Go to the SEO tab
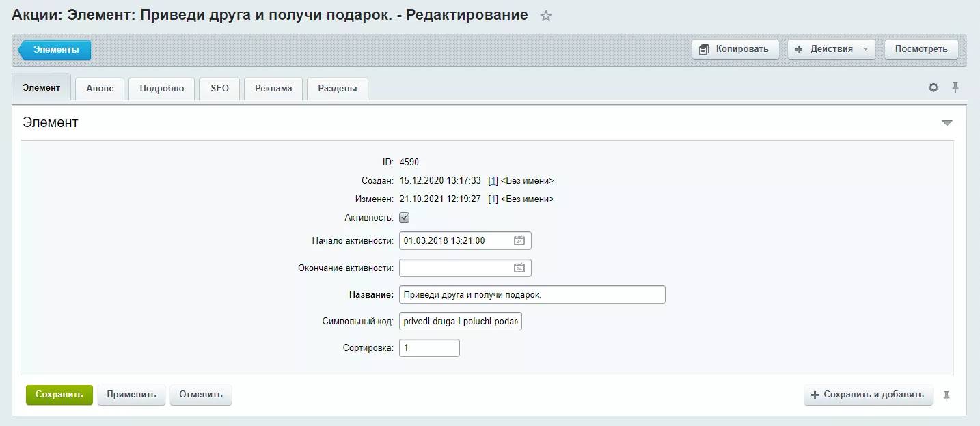Viewport: 980px width, 426px height. pyautogui.click(x=220, y=89)
